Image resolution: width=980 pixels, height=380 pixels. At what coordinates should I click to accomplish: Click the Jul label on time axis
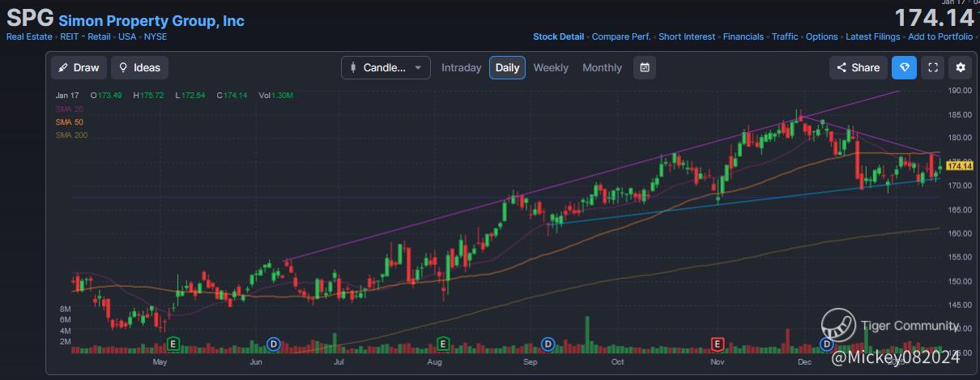pyautogui.click(x=339, y=362)
